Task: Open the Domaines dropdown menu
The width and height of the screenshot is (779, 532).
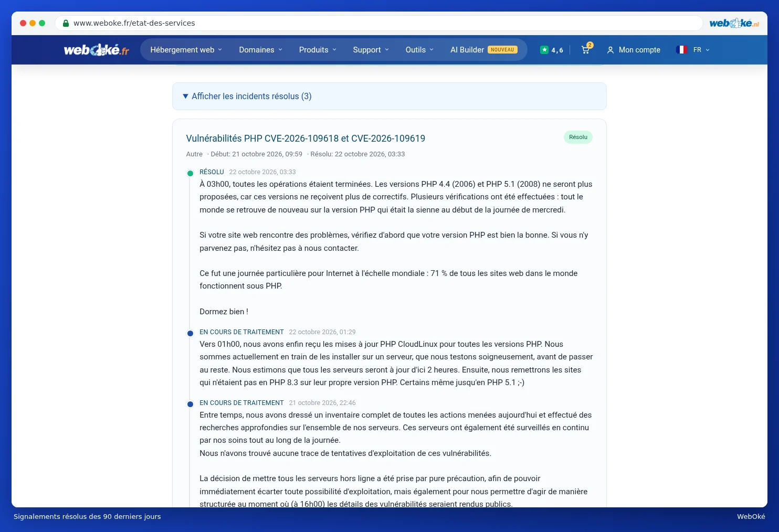Action: click(x=261, y=50)
